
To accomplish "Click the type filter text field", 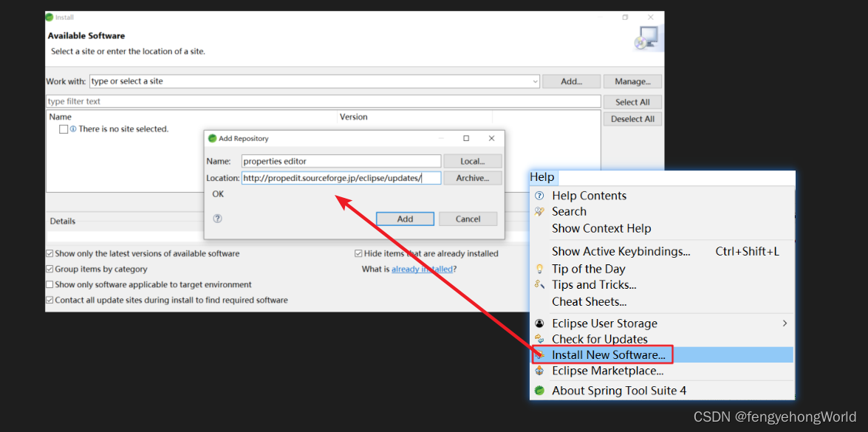I will 324,101.
